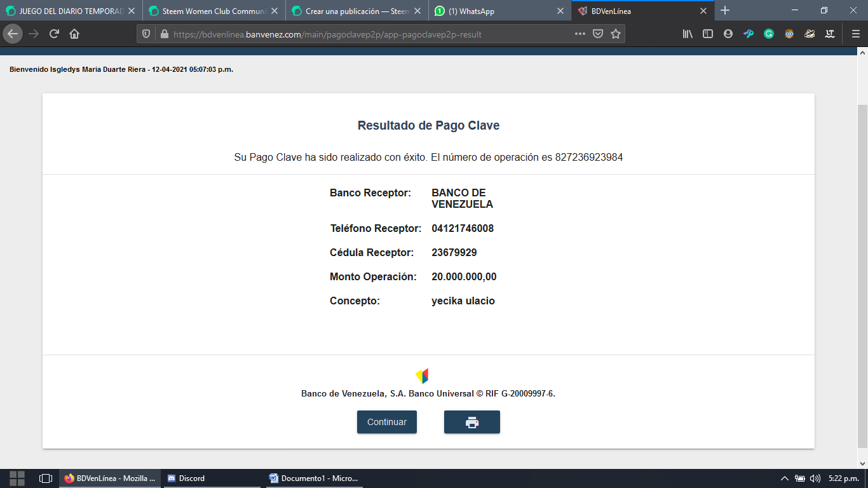Viewport: 868px width, 488px height.
Task: Open Documento1 Word in the taskbar
Action: click(314, 478)
